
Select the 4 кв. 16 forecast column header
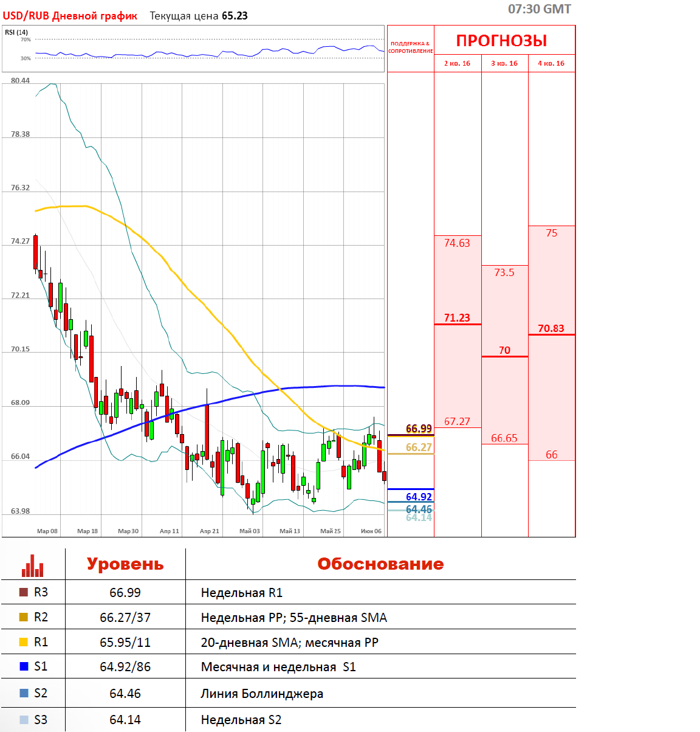(551, 63)
